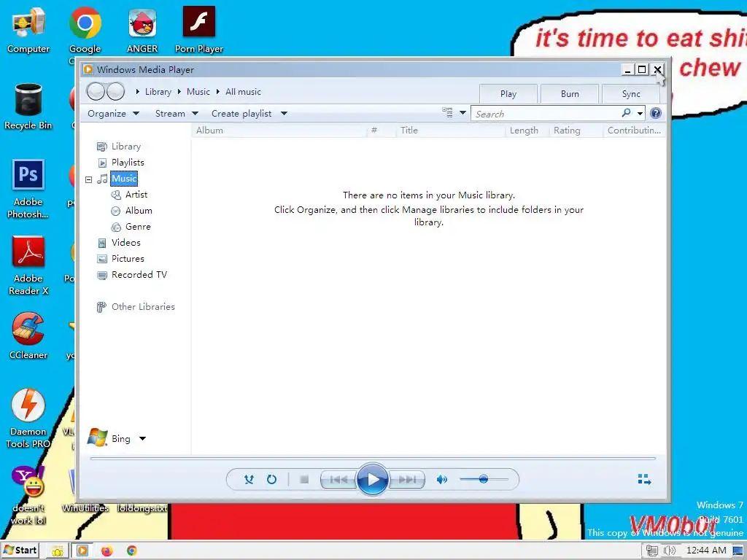Image resolution: width=747 pixels, height=560 pixels.
Task: Click the tray volume speaker icon
Action: 670,551
